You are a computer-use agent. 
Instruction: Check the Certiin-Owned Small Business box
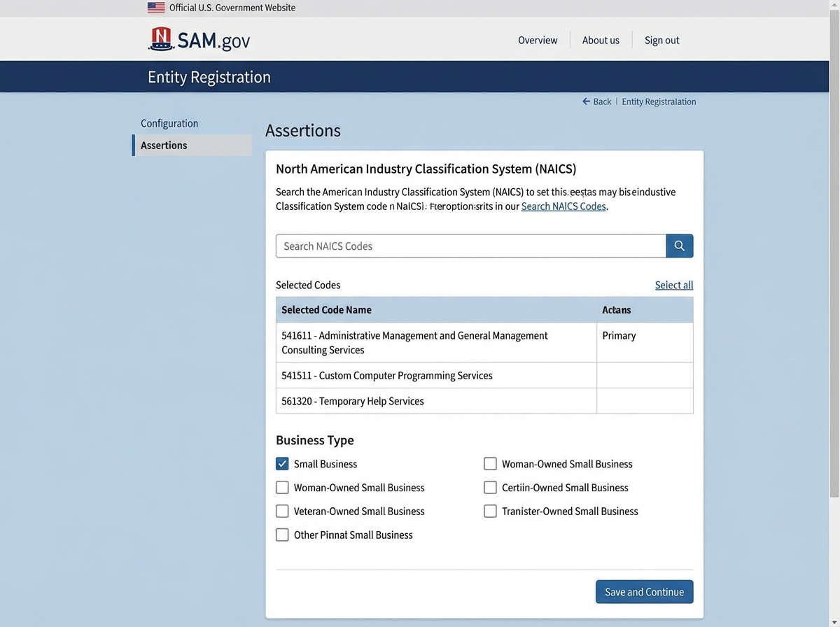[490, 487]
